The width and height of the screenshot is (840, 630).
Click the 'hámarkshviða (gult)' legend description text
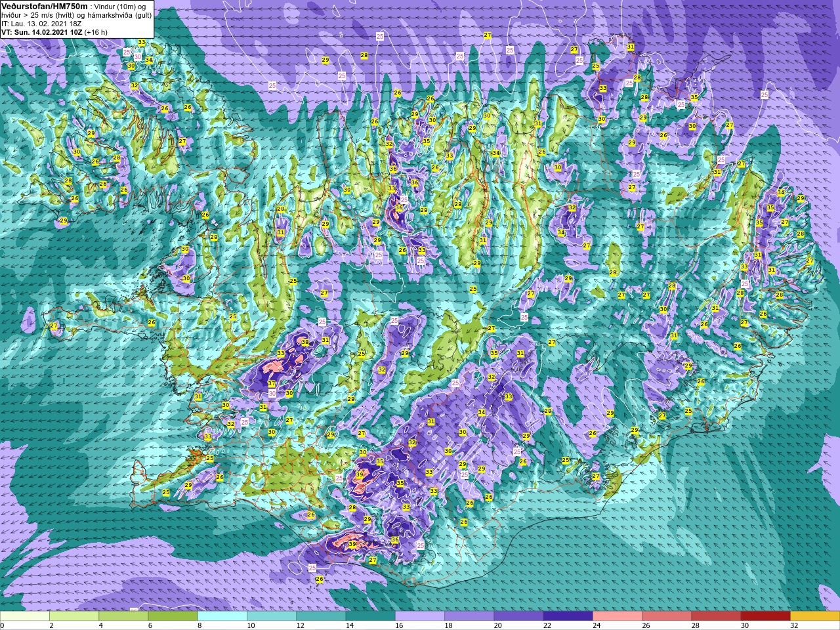click(x=119, y=15)
